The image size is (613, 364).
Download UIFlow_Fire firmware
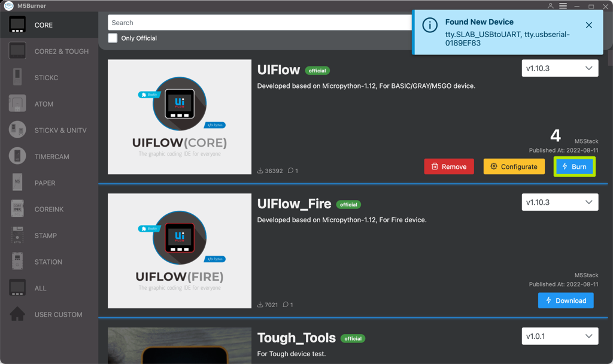(x=566, y=301)
